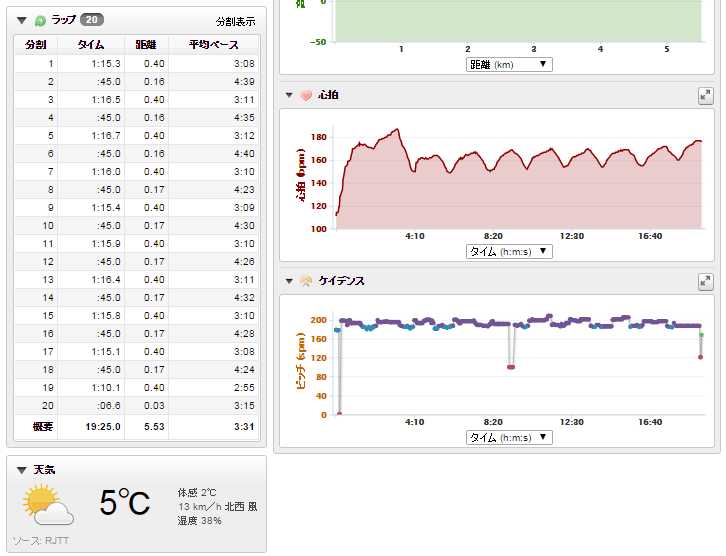
Task: Select lap 6 pace 4:40
Action: coord(244,154)
